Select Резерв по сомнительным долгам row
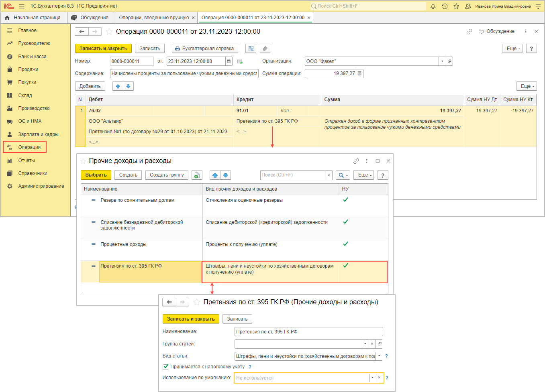 pos(235,205)
